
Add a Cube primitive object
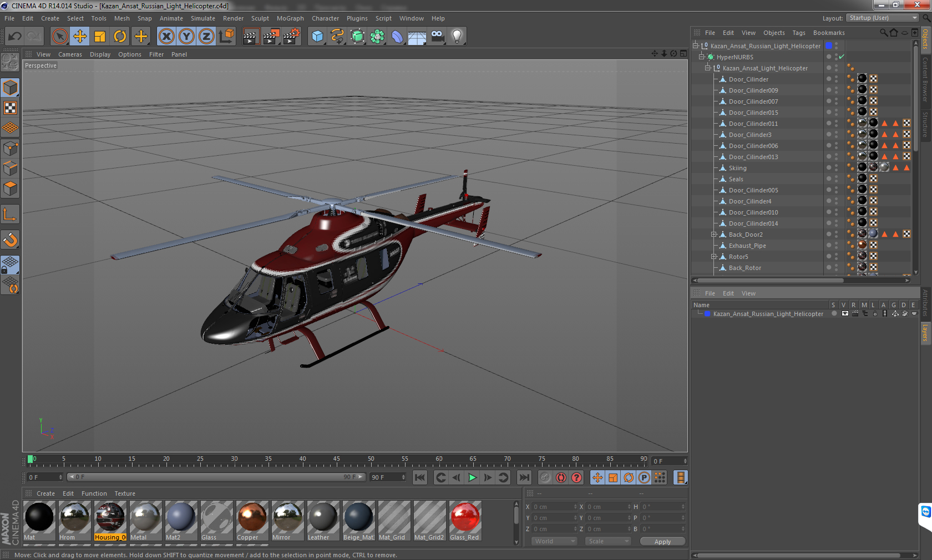(317, 37)
